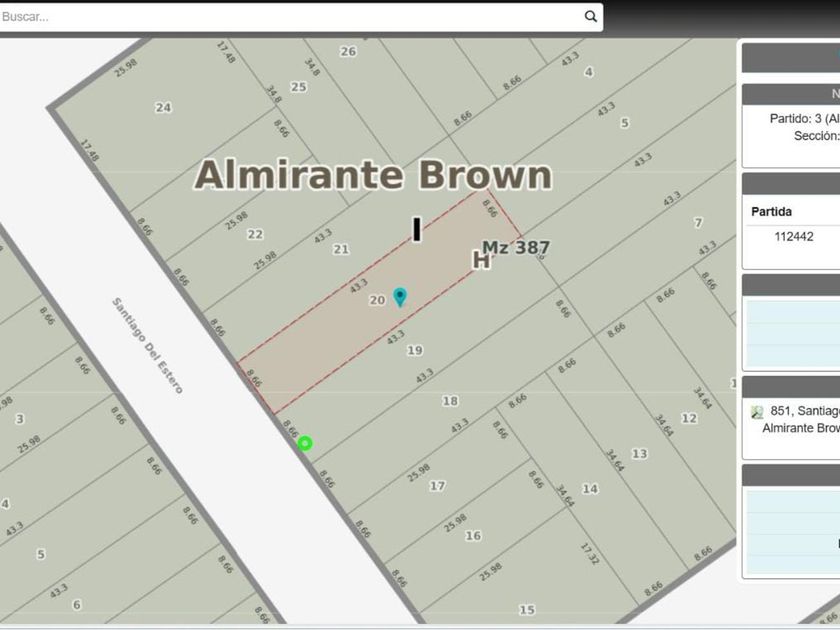Select parcel number 19 on the map
This screenshot has height=630, width=840.
[415, 350]
